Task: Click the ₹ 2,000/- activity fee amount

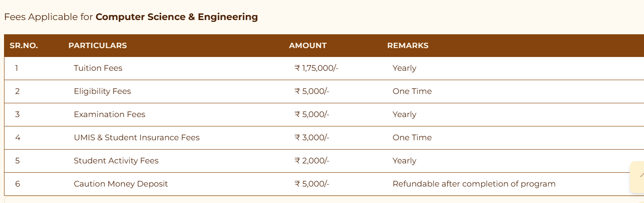Action: pos(312,161)
